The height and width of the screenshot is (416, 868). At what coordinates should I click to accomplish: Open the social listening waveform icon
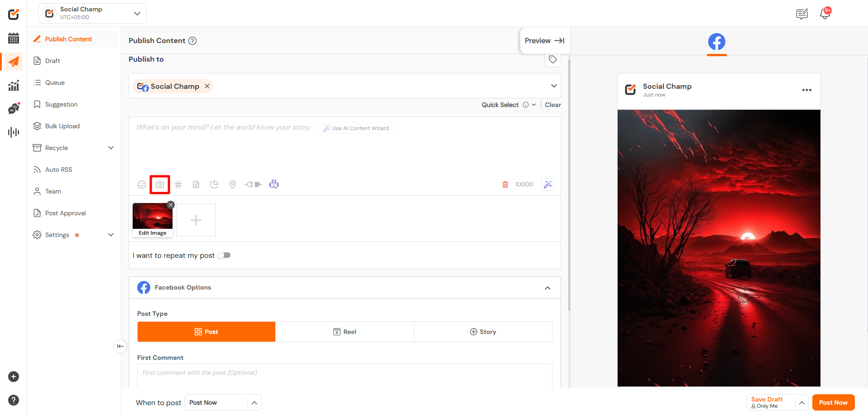point(14,132)
